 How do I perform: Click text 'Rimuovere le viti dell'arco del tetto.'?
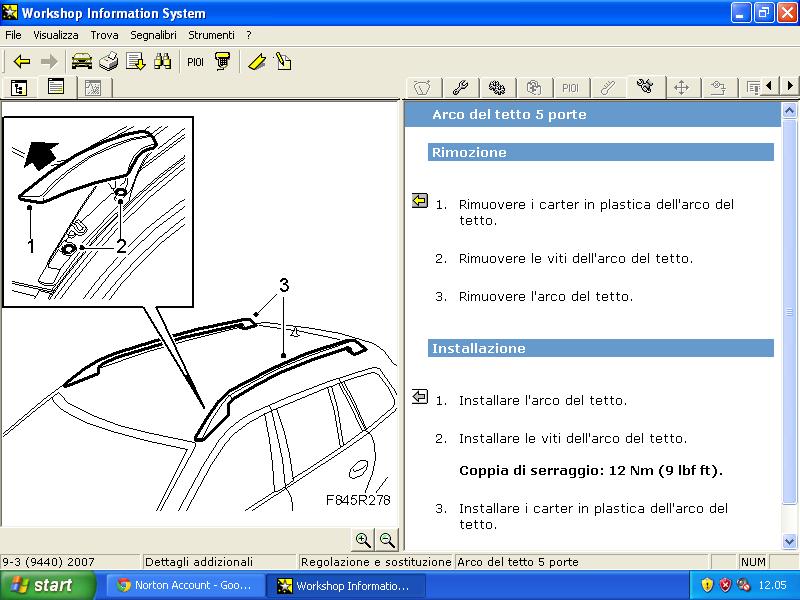pyautogui.click(x=576, y=259)
